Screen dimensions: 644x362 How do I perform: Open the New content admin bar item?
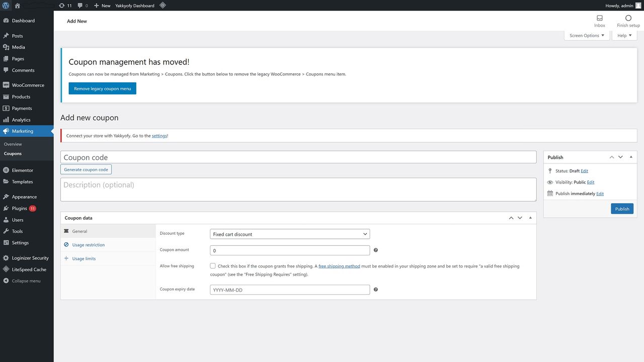pyautogui.click(x=102, y=6)
